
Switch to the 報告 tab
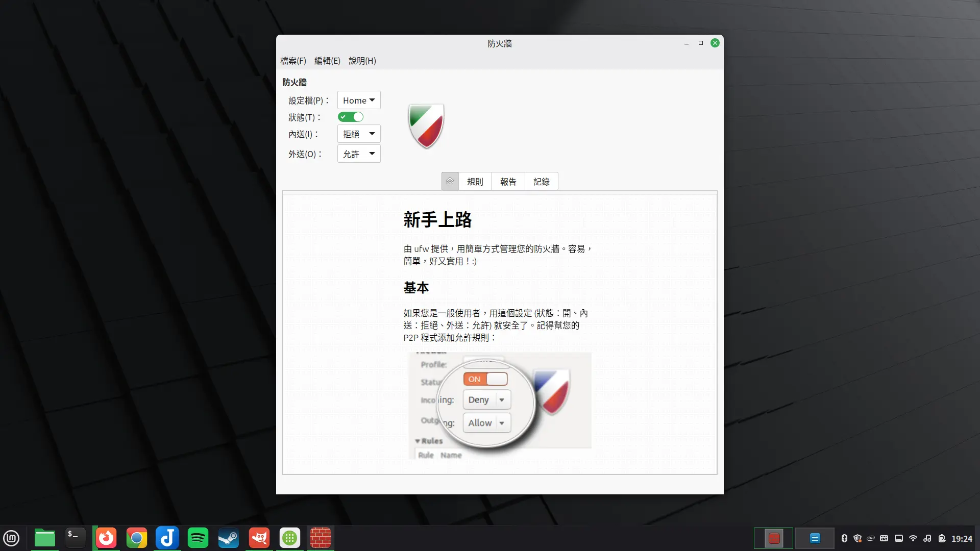508,181
